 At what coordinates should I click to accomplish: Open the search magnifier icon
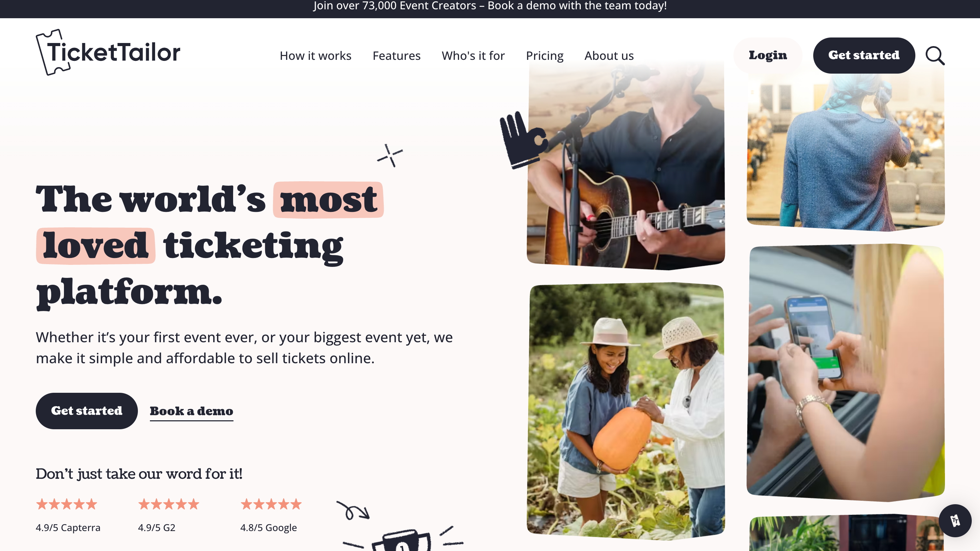(x=935, y=56)
